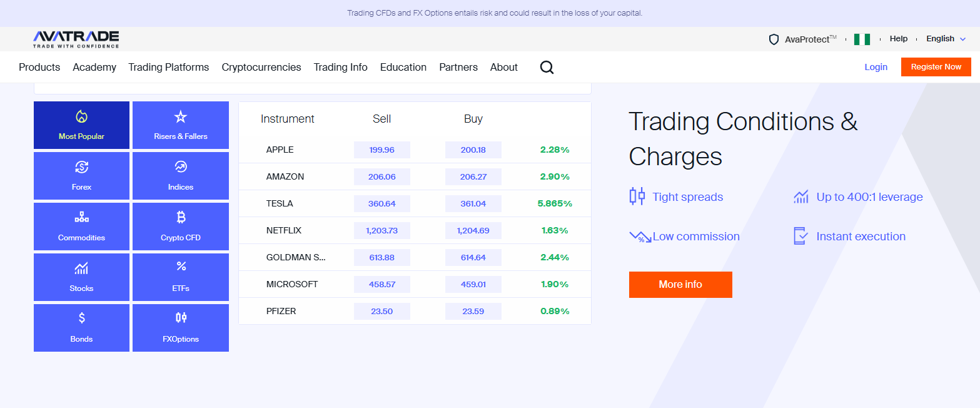
Task: Click the Tight spreads candlestick icon
Action: click(x=637, y=196)
